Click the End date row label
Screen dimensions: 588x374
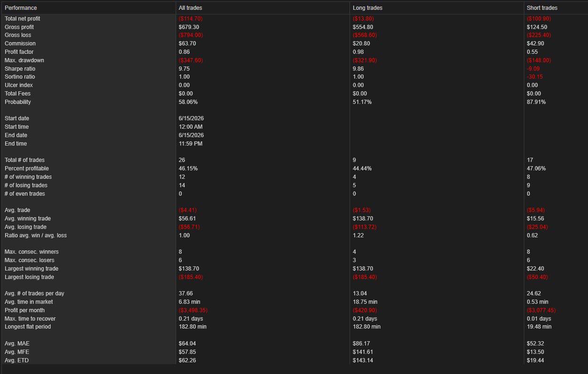pos(16,135)
